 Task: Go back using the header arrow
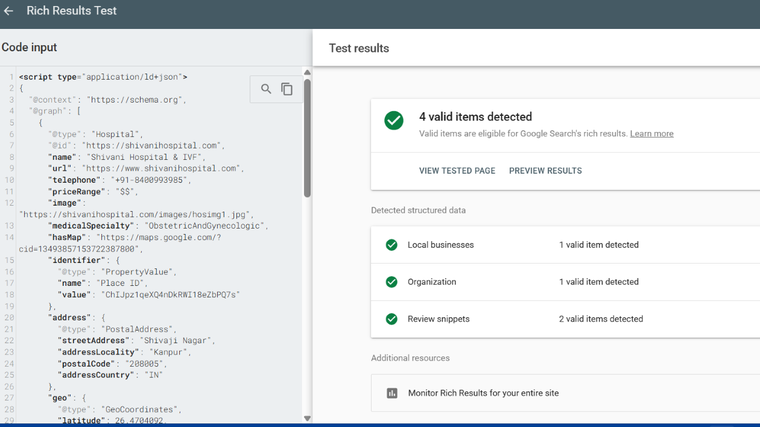8,11
